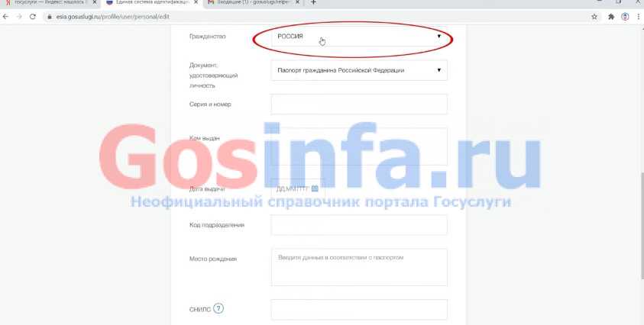Screen dimensions: 644x325
Task: Reload the current page
Action: [32, 15]
